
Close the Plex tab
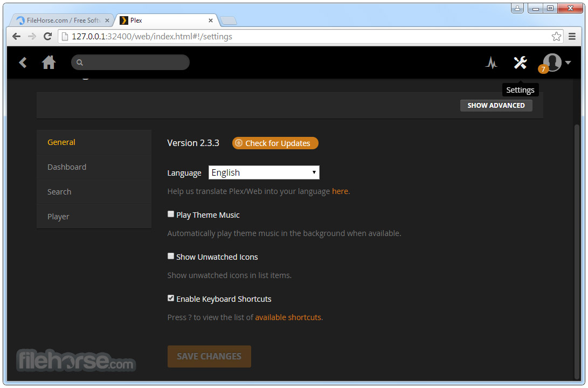pos(210,20)
